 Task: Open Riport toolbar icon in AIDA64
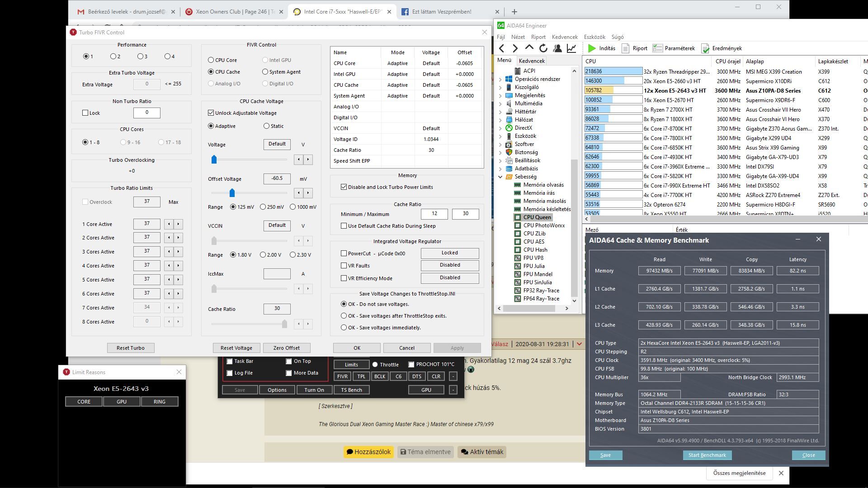(x=626, y=48)
